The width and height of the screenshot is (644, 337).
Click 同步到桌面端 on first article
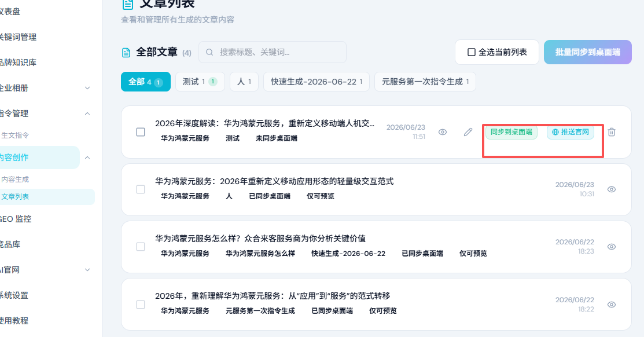point(511,132)
